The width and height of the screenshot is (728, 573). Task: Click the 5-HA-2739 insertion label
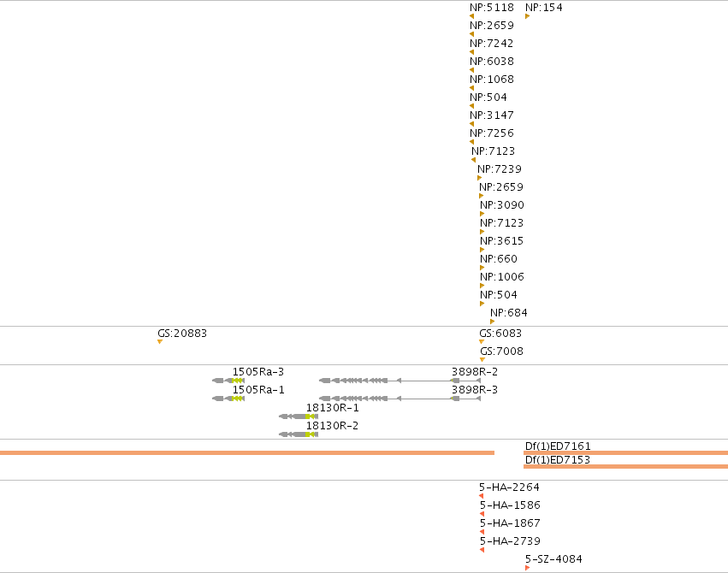pos(510,541)
